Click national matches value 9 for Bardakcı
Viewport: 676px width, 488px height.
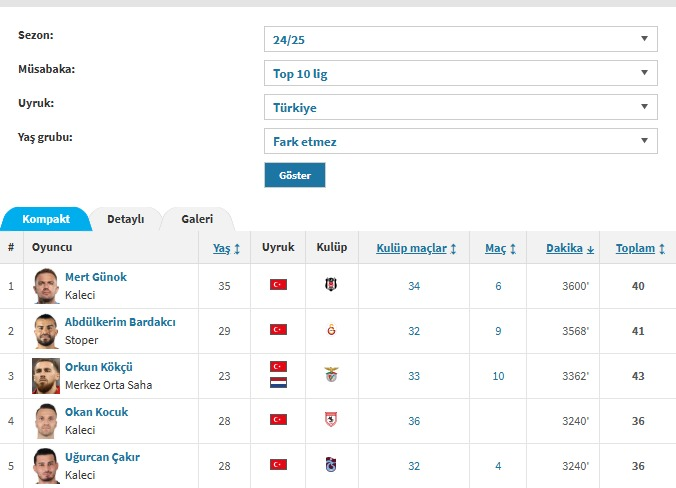(498, 331)
